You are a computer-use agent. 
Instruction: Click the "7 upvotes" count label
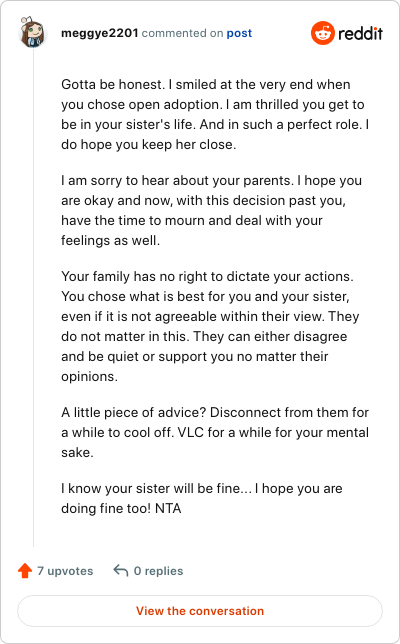coord(65,571)
